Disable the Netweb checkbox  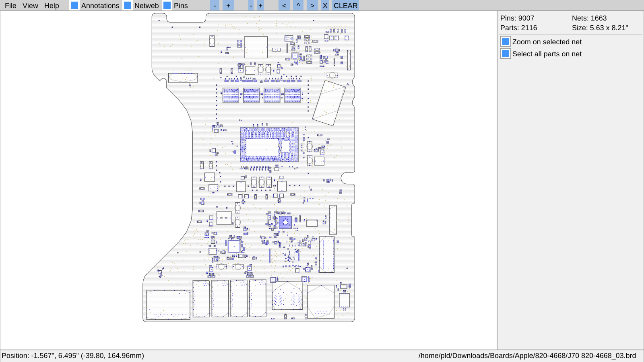tap(128, 6)
